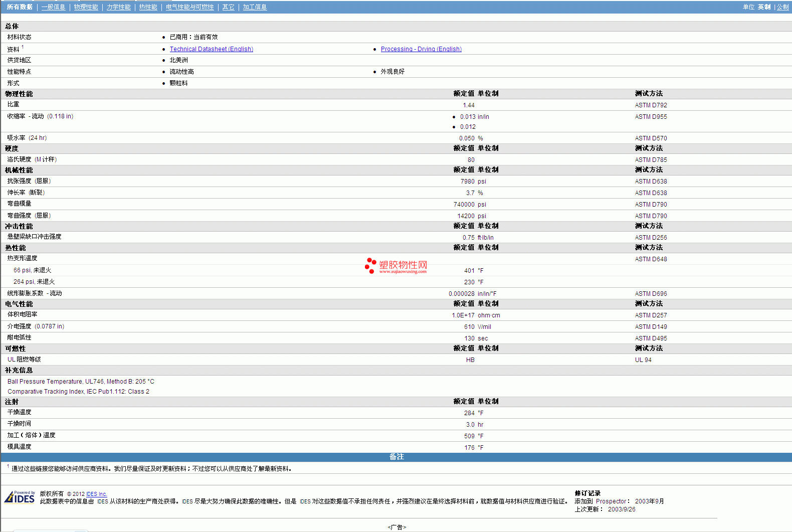Click the 资料 footnote superscript 1
The width and height of the screenshot is (792, 532).
tap(23, 47)
